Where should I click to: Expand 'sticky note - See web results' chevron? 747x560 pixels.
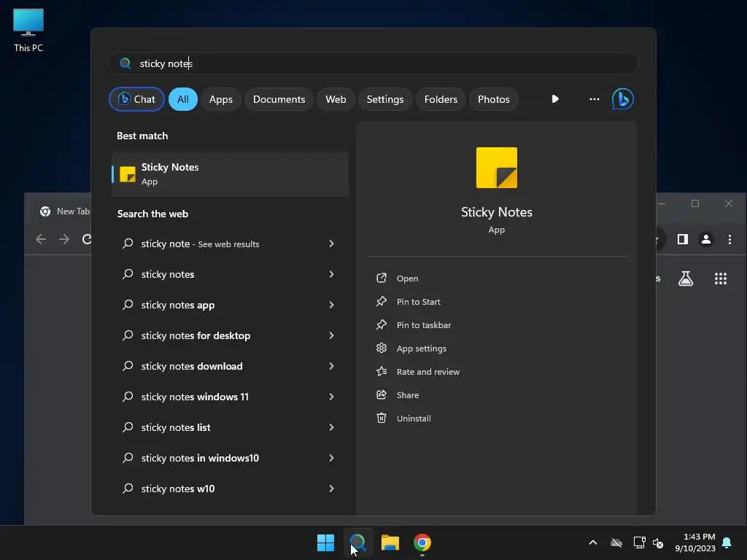332,244
